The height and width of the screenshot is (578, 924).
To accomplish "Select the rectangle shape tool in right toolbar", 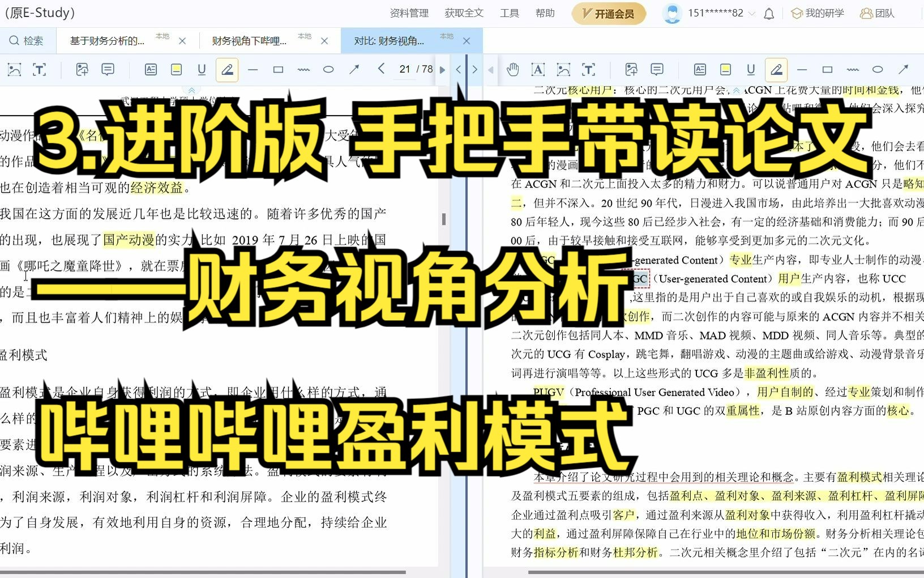I will [827, 70].
